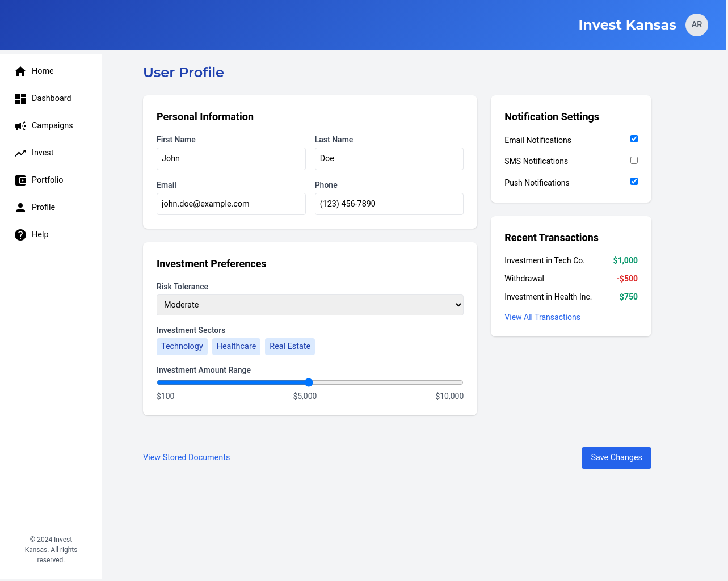Click the Campaigns megaphone icon
The width and height of the screenshot is (728, 581).
(20, 126)
